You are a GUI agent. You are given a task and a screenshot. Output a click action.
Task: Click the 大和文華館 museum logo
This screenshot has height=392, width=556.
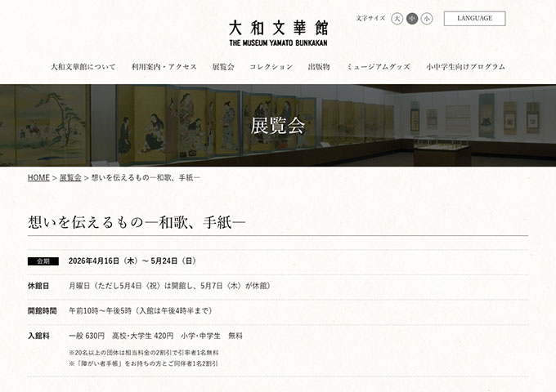278,33
